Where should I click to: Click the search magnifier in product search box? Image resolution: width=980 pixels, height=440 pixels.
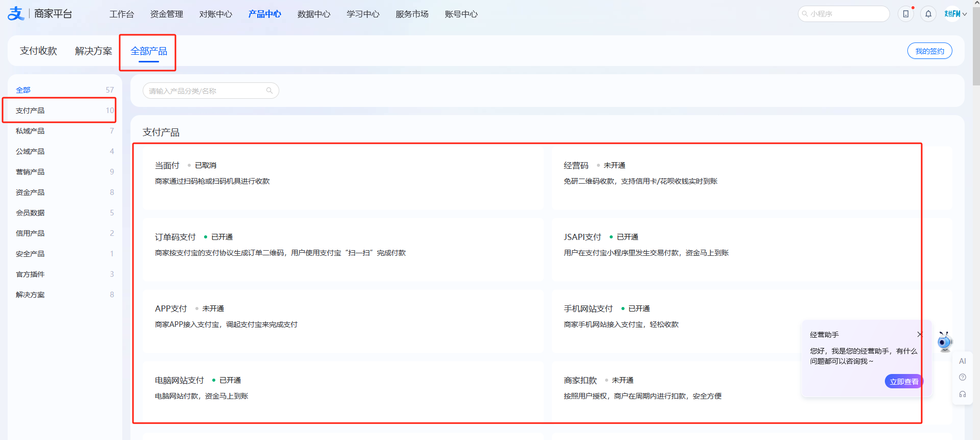pyautogui.click(x=270, y=91)
